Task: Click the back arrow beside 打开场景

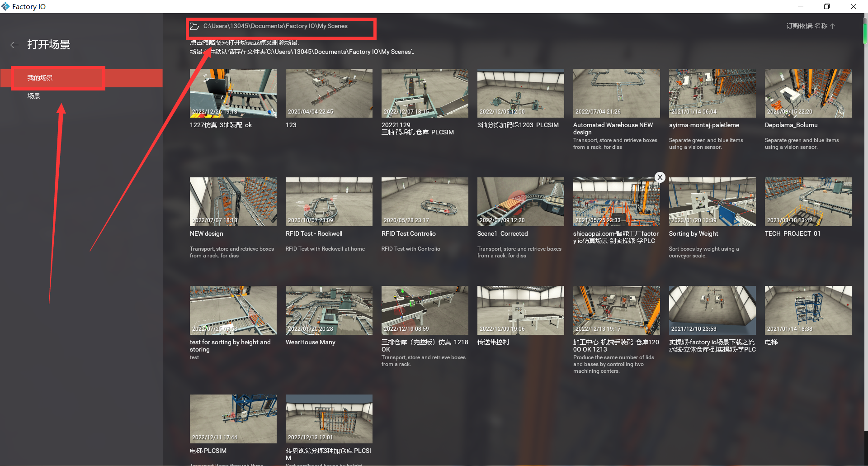Action: [14, 45]
